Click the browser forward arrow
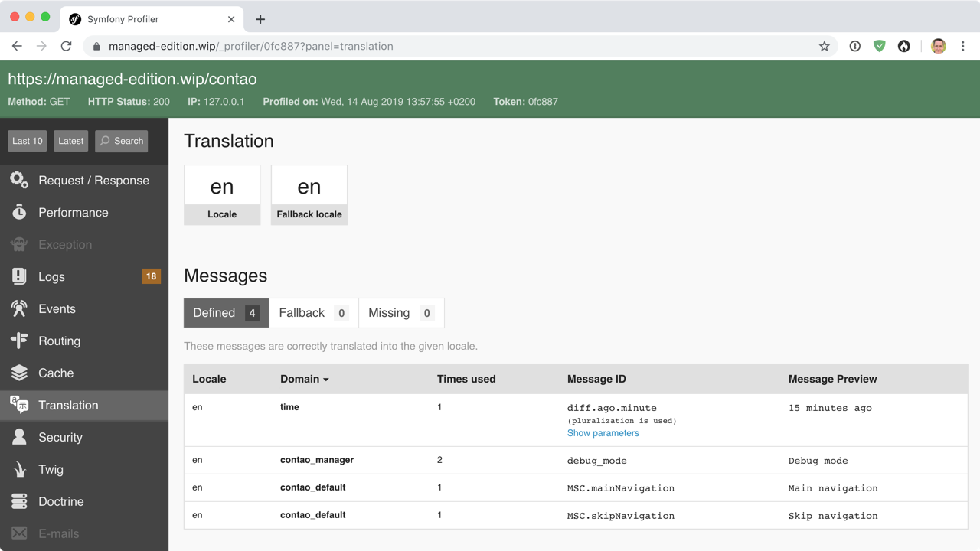The image size is (980, 551). tap(41, 46)
